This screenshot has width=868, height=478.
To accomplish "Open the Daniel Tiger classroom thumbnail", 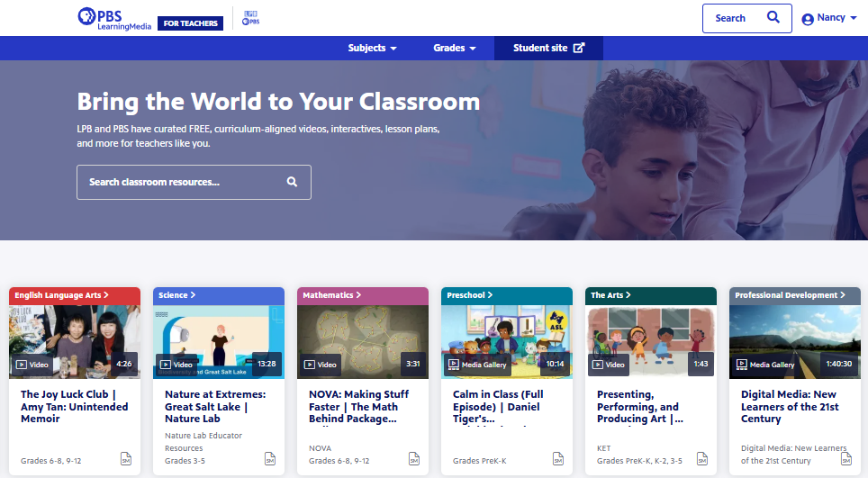I will [x=507, y=342].
